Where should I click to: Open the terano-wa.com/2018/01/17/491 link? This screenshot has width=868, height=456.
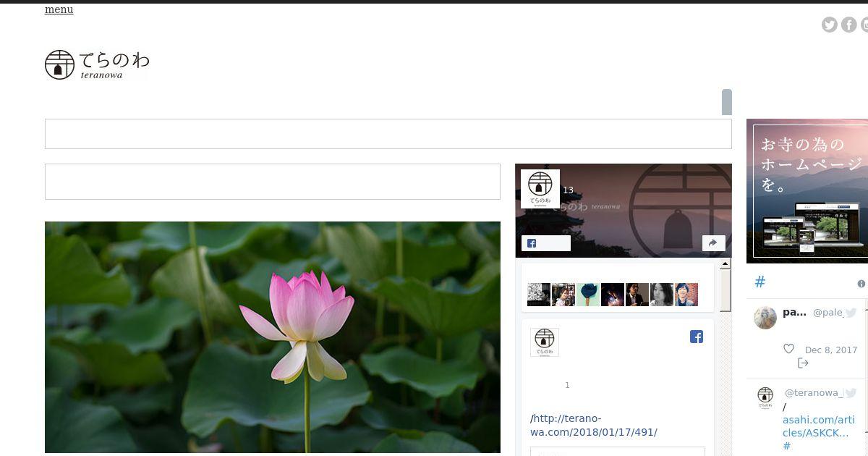tap(594, 426)
